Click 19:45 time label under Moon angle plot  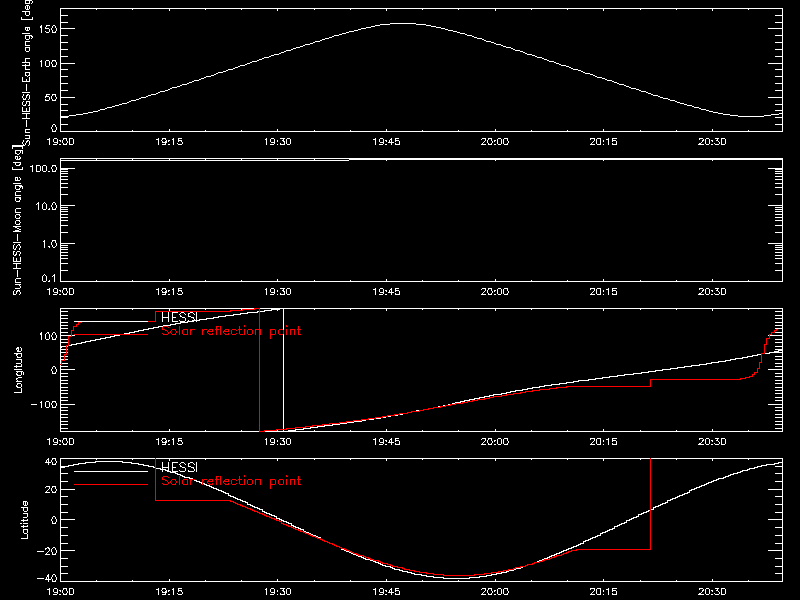point(386,292)
